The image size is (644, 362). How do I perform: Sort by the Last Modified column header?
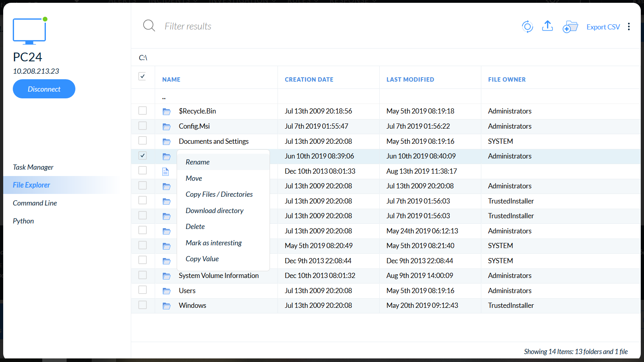(x=410, y=80)
